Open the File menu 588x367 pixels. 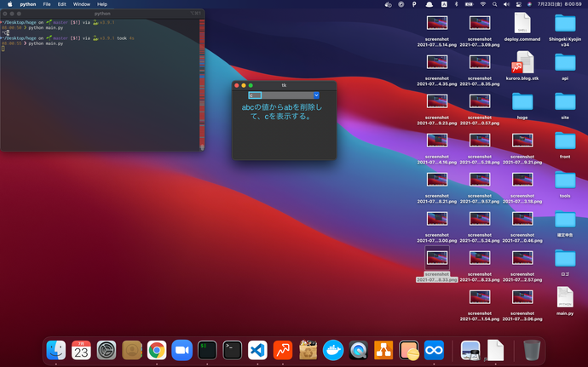[x=47, y=4]
